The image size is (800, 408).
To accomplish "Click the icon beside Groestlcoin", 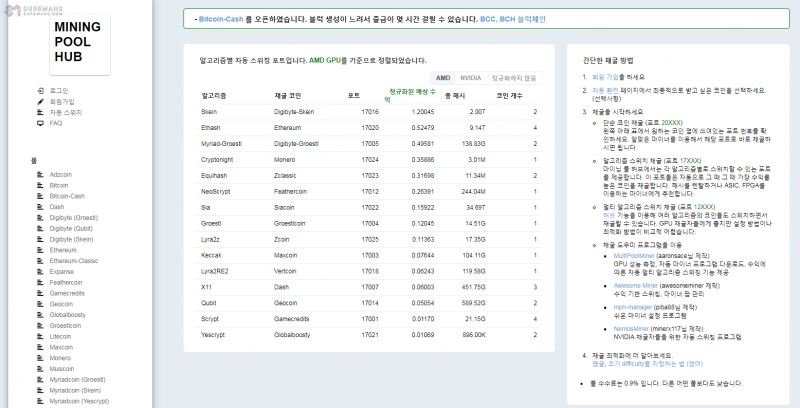I will point(41,325).
